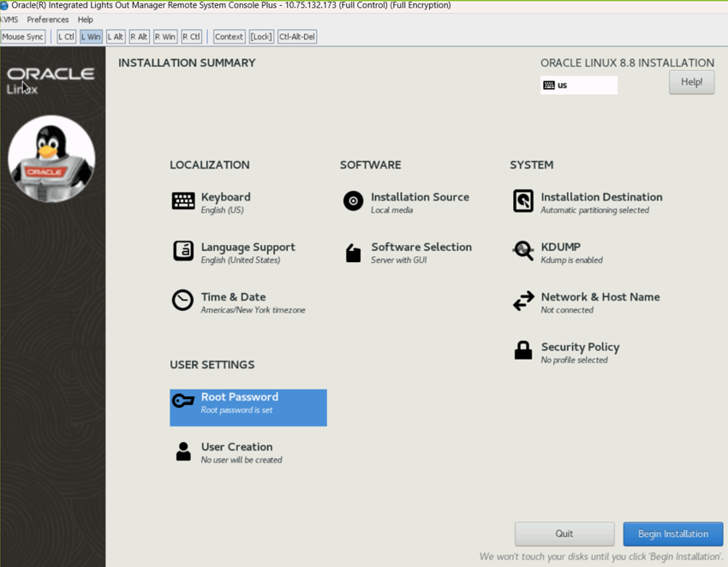Open Language Support settings label

(248, 247)
